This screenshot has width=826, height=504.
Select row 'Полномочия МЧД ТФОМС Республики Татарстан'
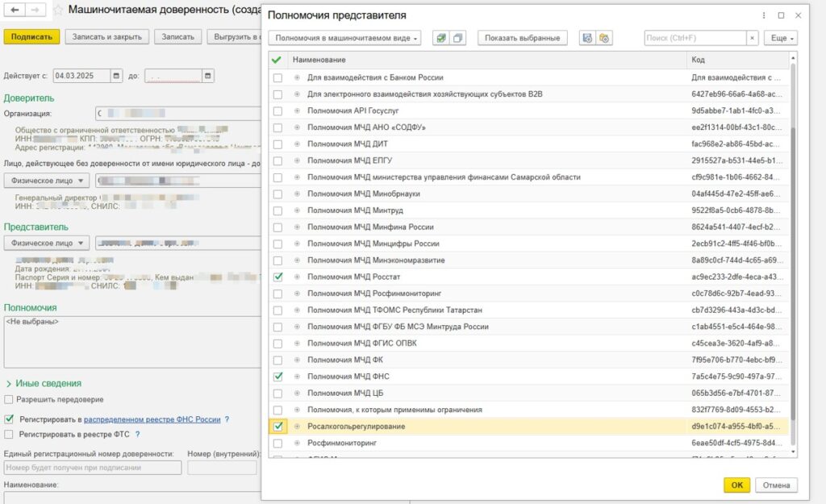[529, 310]
